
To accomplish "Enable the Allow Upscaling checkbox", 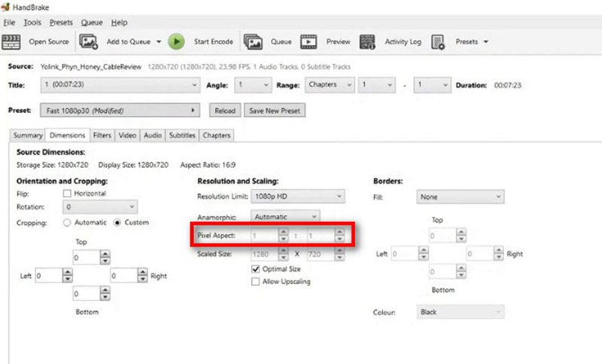I will point(255,281).
